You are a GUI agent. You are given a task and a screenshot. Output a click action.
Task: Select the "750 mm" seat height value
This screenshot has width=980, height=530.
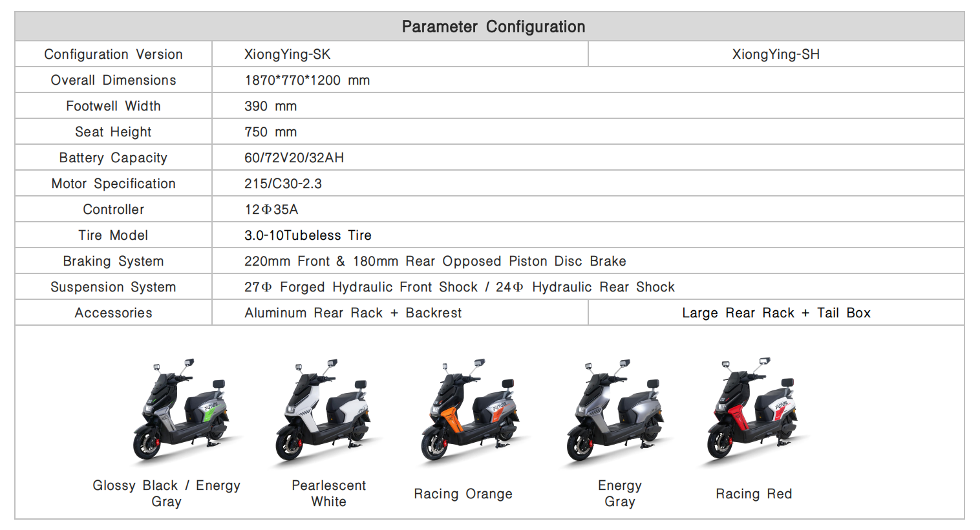(x=270, y=132)
